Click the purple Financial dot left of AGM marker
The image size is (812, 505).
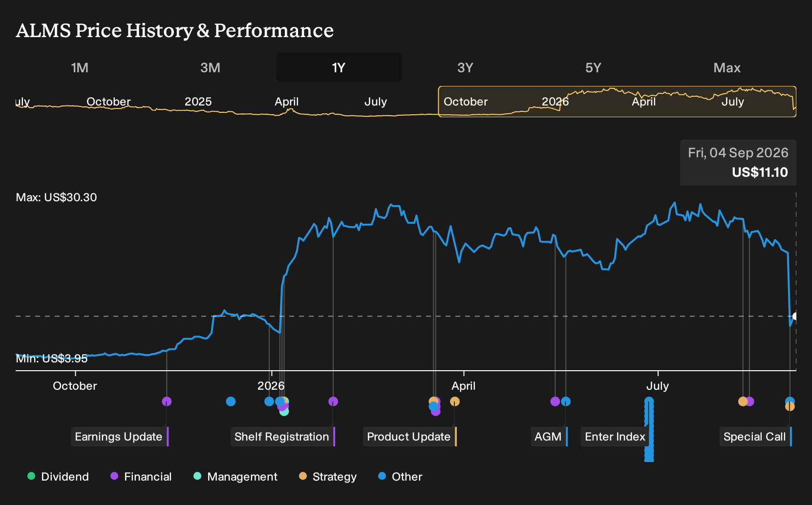click(555, 401)
